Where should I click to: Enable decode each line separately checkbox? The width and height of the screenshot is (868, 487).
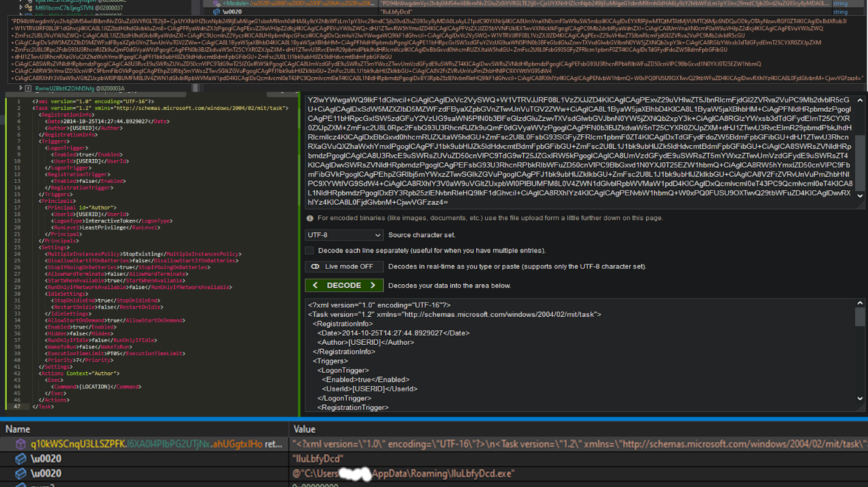310,250
